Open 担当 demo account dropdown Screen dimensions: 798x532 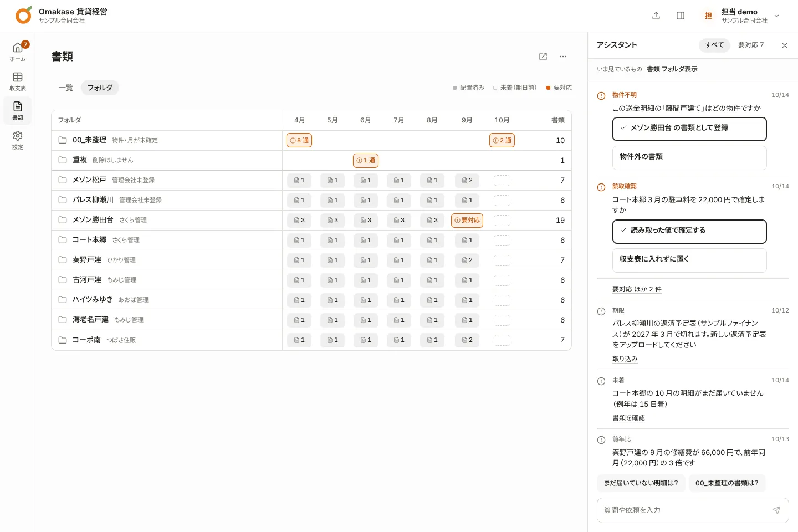point(741,16)
